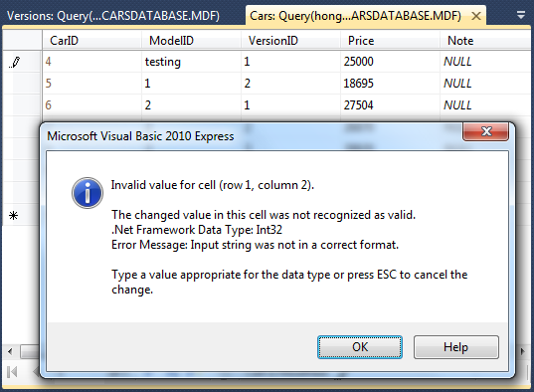Image resolution: width=534 pixels, height=392 pixels.
Task: Select the ModelID cell containing testing
Action: [x=191, y=62]
